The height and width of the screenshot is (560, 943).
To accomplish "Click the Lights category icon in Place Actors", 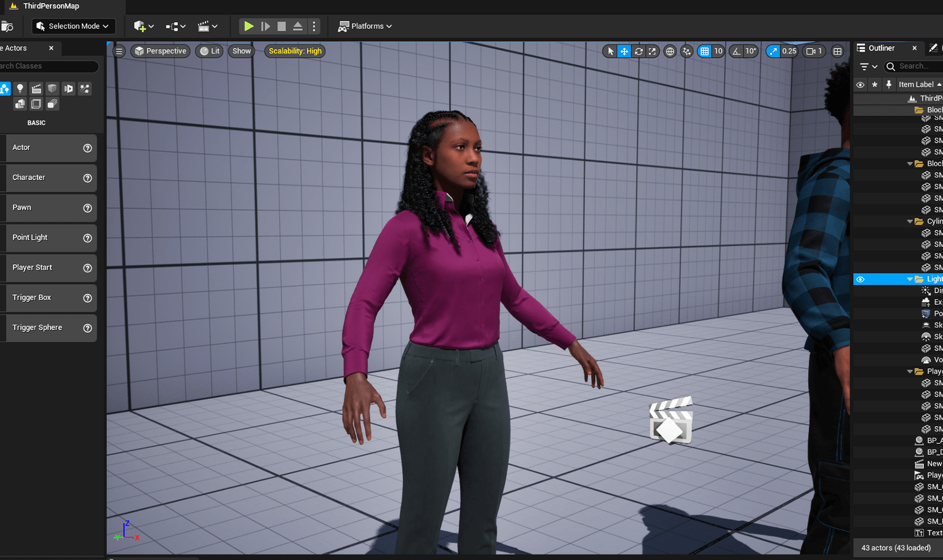I will point(20,89).
